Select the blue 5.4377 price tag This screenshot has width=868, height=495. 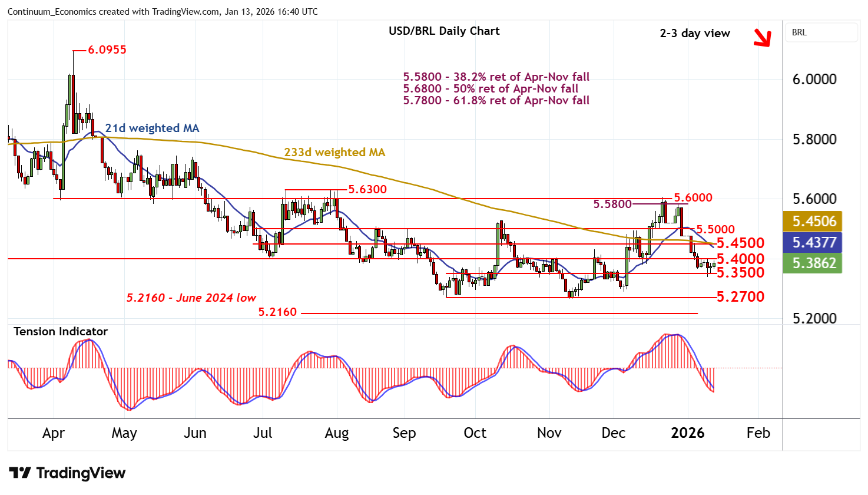(x=814, y=242)
